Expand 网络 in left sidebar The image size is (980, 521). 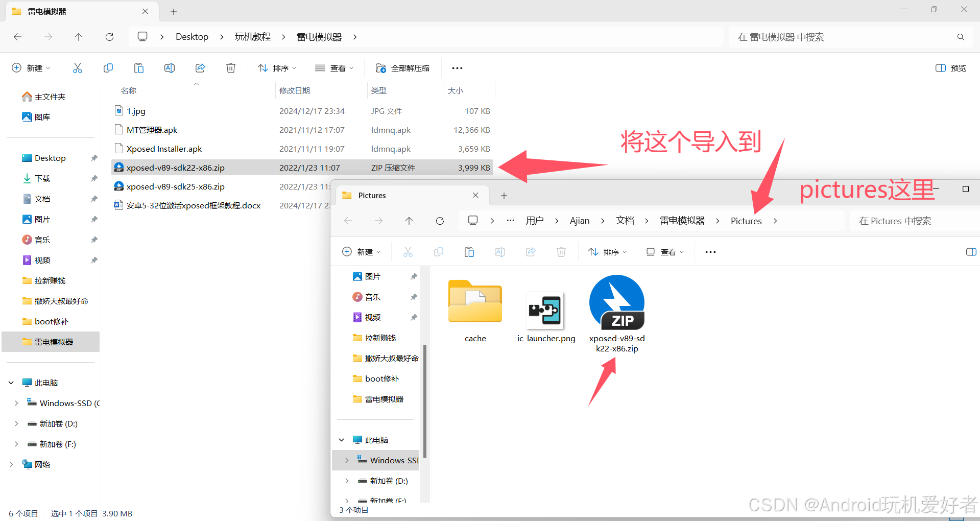11,464
